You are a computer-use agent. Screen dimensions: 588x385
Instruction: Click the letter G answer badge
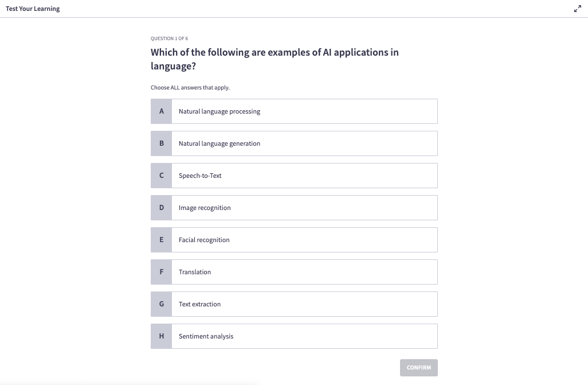click(161, 304)
